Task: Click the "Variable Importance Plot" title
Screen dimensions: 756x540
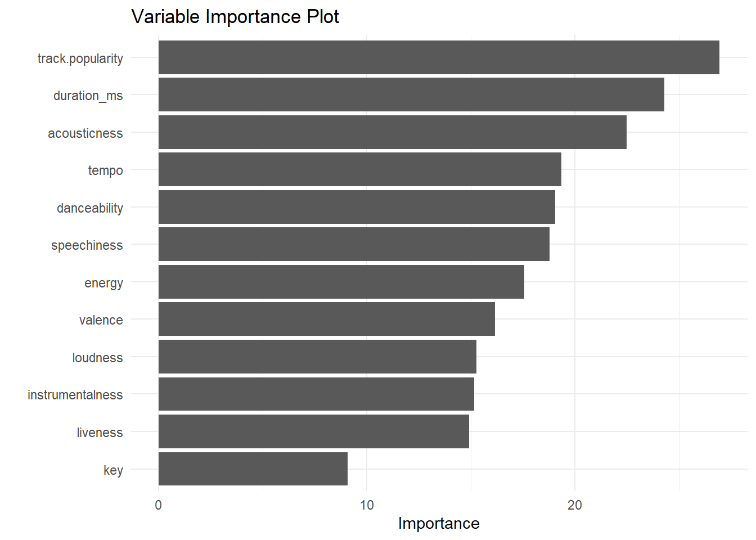Action: click(x=235, y=17)
